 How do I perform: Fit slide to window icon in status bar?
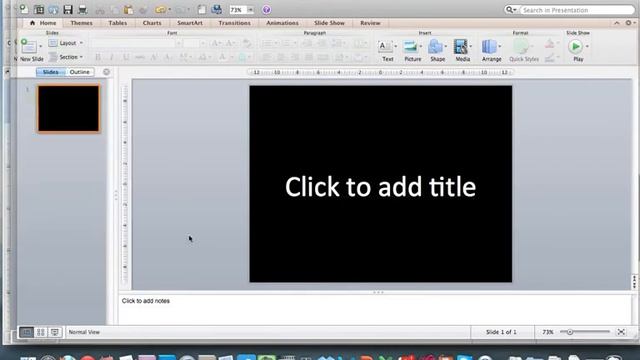tap(621, 332)
